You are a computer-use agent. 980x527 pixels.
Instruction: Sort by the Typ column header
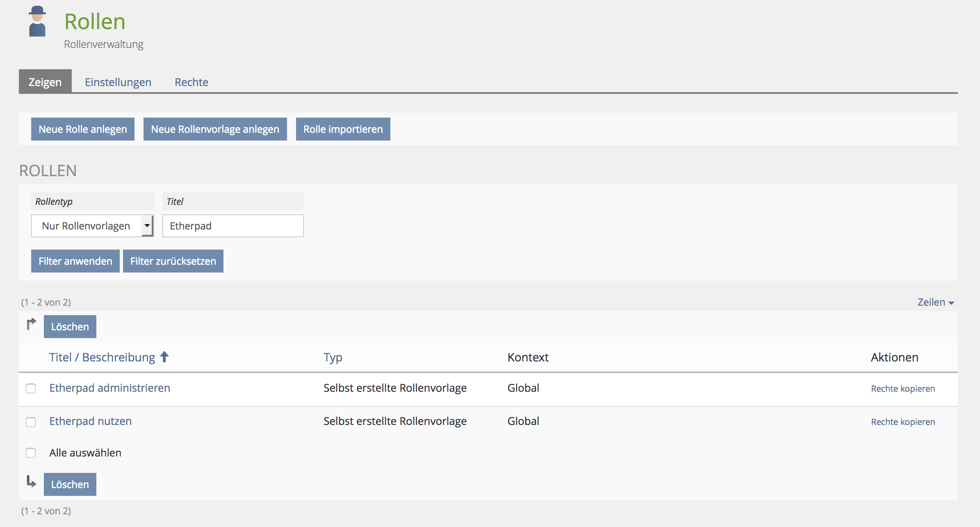pyautogui.click(x=333, y=357)
